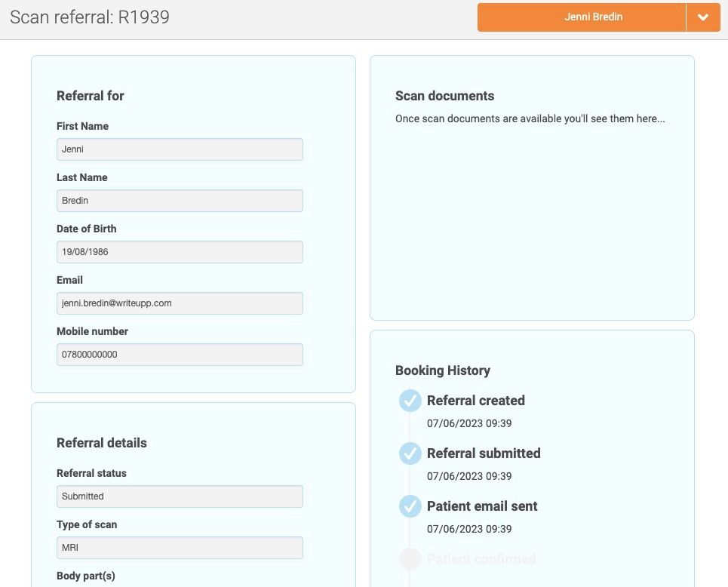The image size is (728, 587).
Task: Click the Last Name field containing Bredin
Action: click(x=180, y=201)
